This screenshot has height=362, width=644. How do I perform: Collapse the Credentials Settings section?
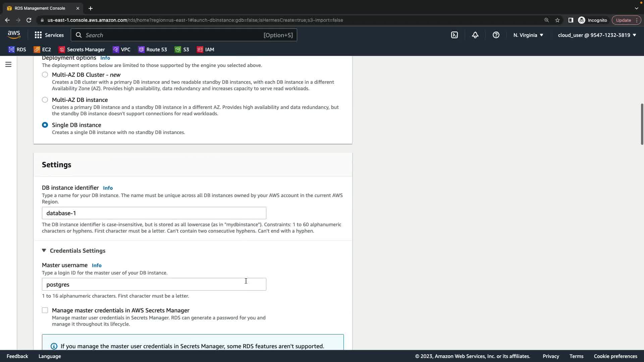(44, 251)
